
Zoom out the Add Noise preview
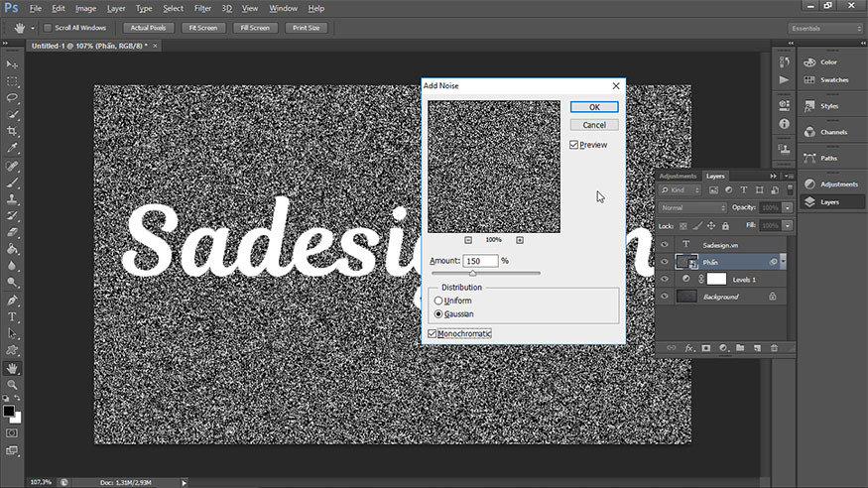468,240
